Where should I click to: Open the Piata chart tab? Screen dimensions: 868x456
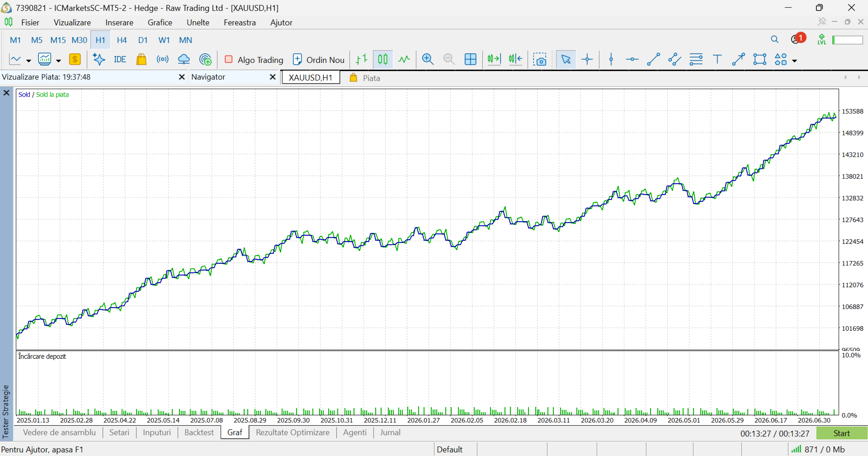(x=364, y=78)
